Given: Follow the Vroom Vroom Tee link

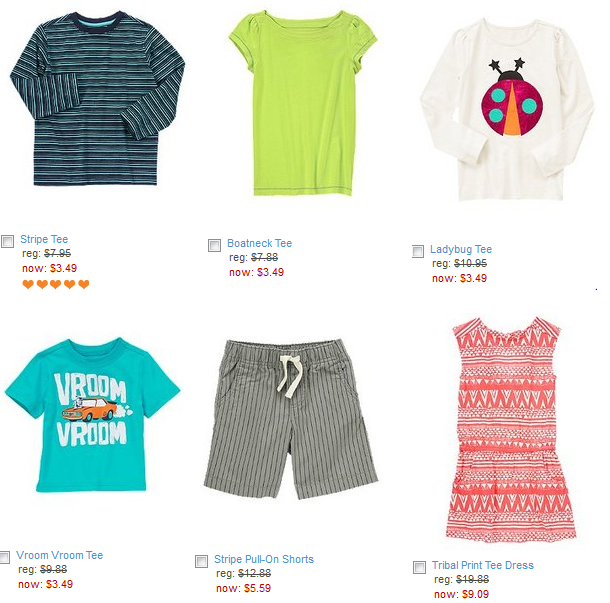Looking at the screenshot, I should click(60, 556).
